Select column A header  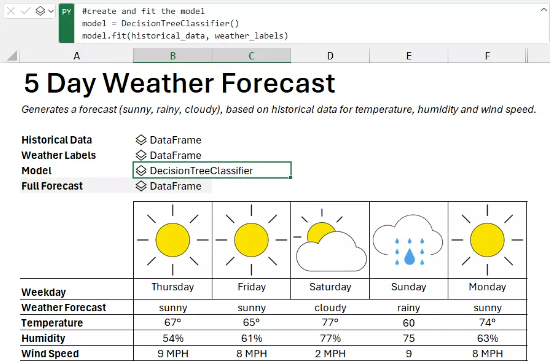pyautogui.click(x=76, y=56)
